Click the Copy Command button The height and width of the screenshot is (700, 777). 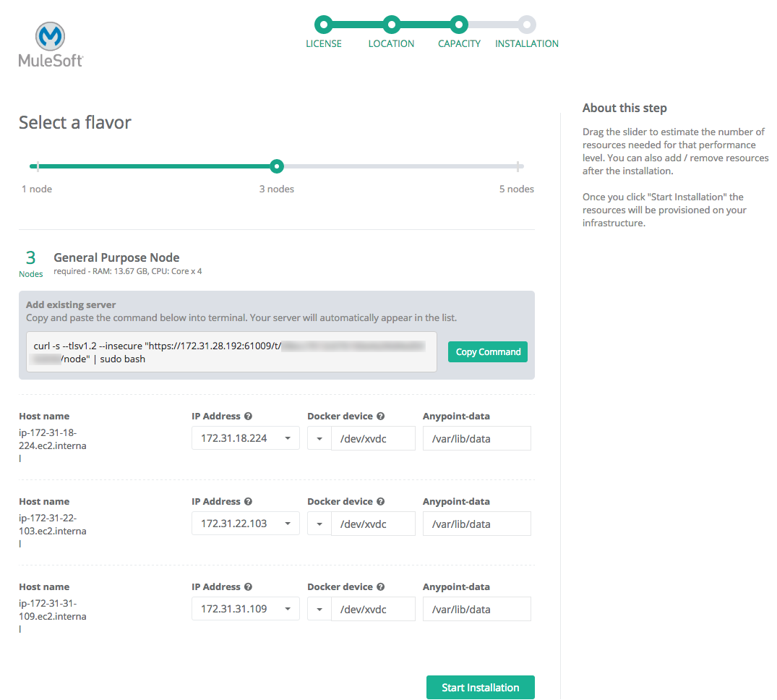(488, 352)
